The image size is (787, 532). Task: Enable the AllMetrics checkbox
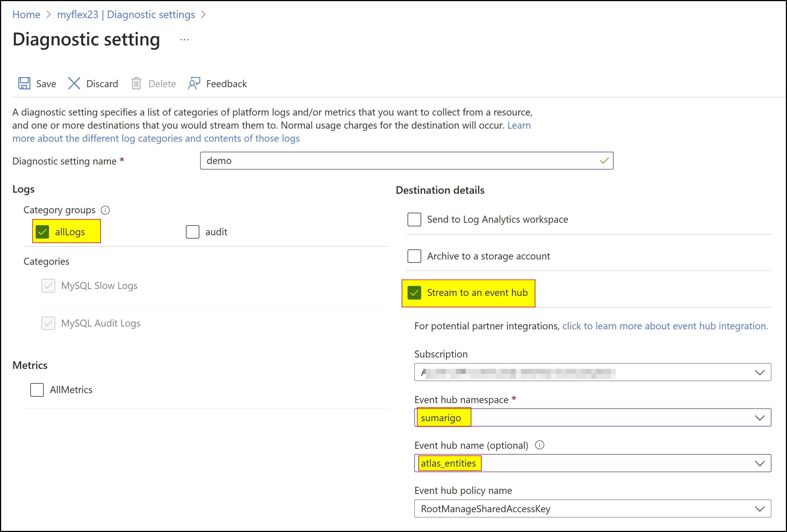[36, 389]
